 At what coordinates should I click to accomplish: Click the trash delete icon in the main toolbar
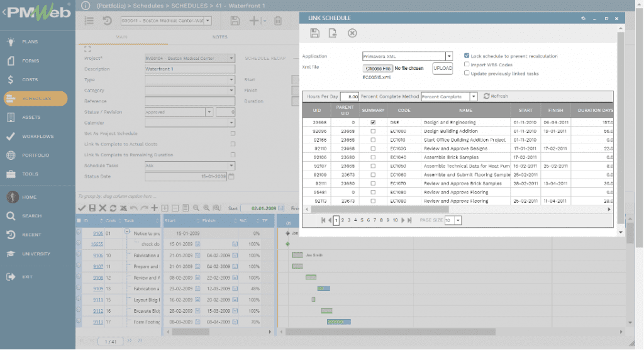click(x=278, y=21)
